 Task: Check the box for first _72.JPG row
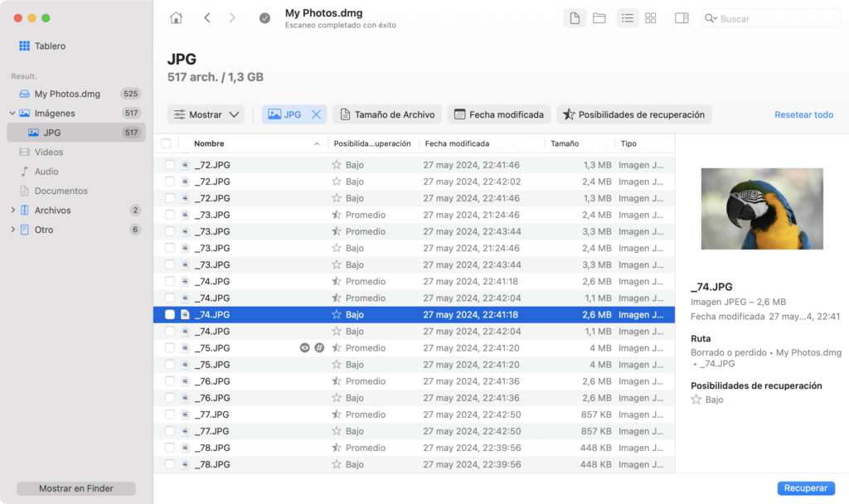click(x=170, y=165)
